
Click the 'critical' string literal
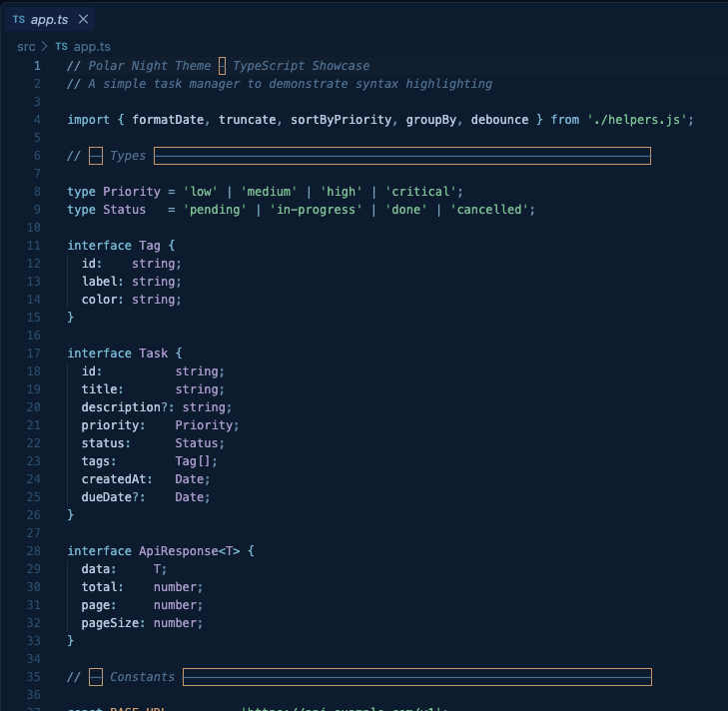[420, 192]
